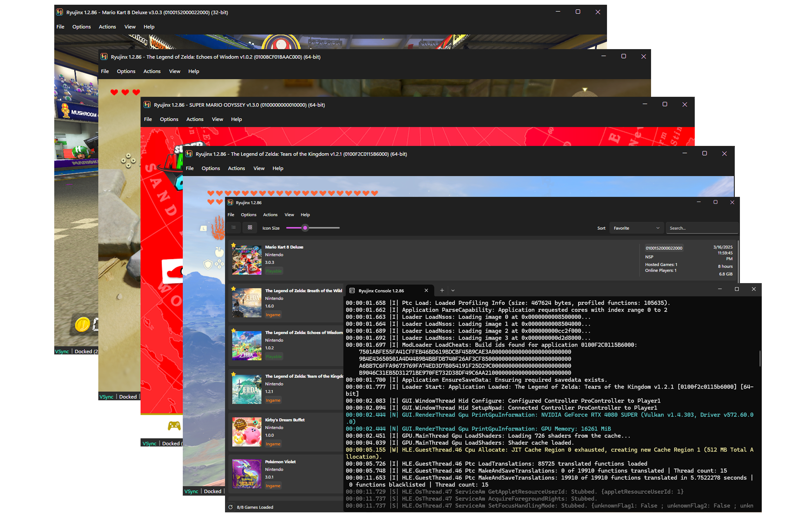Click the terminal icon on the Ryujinx Console tab
The height and width of the screenshot is (524, 812).
[x=352, y=291]
